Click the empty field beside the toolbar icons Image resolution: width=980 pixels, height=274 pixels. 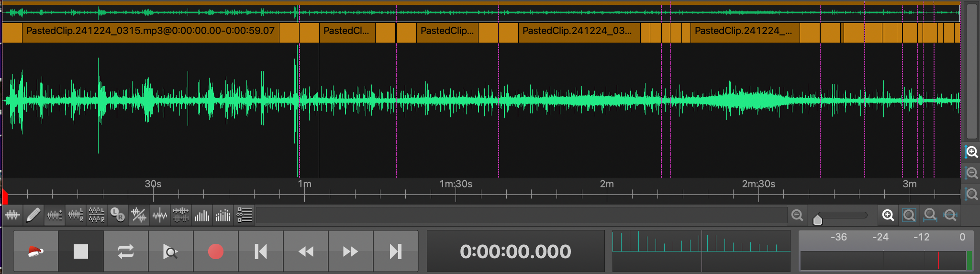[x=522, y=216]
